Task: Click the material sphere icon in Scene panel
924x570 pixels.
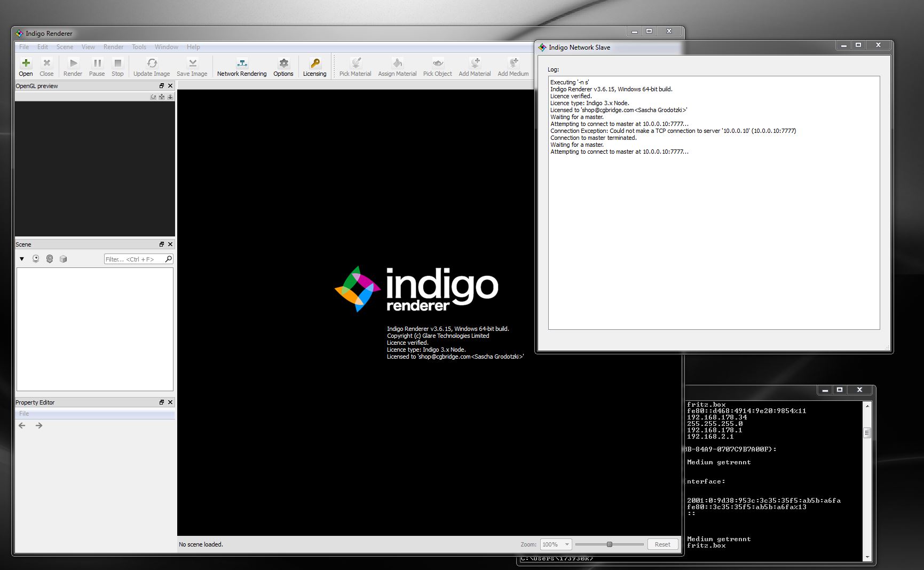Action: [x=50, y=259]
